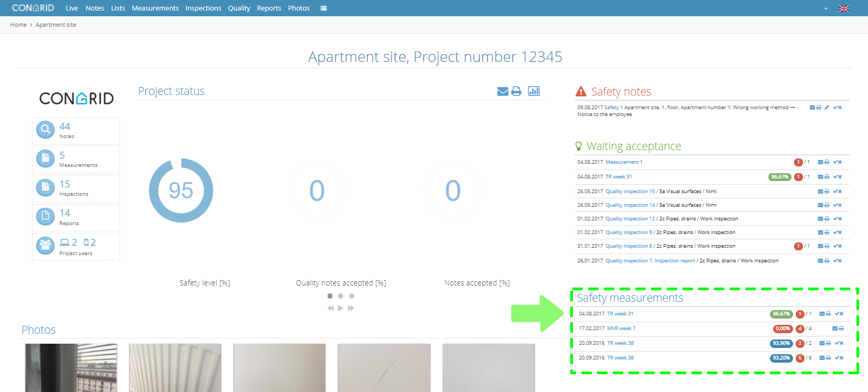
Task: Go to next chart slide arrow
Action: pyautogui.click(x=351, y=308)
